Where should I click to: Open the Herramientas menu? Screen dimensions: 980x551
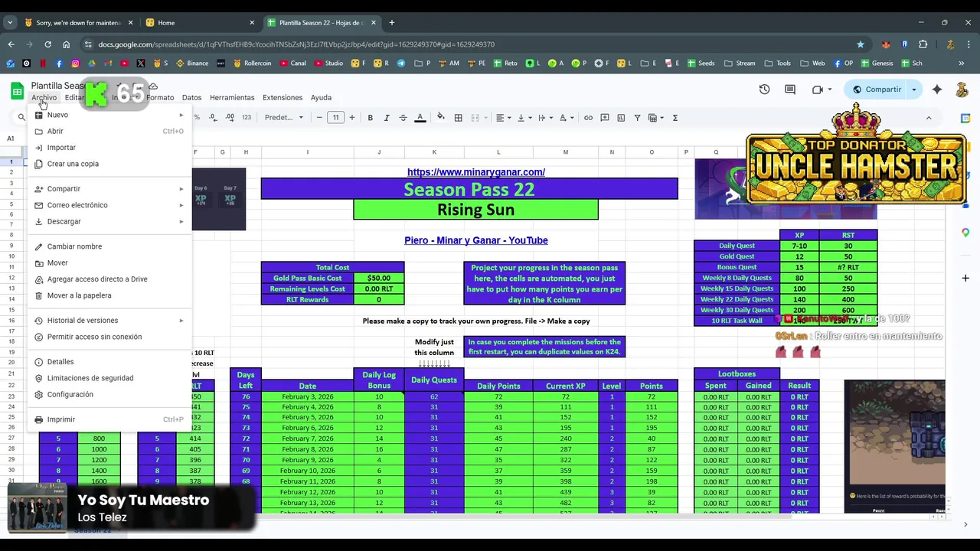pyautogui.click(x=232, y=97)
